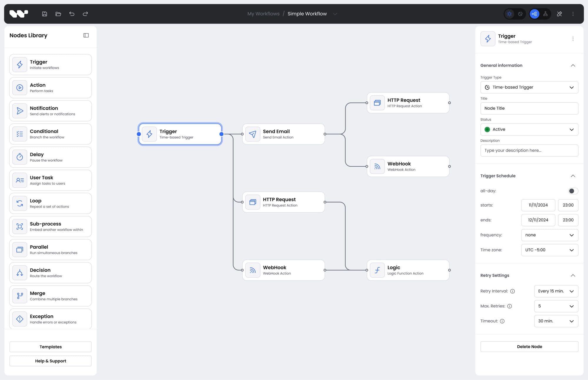
Task: Expand the frequency dropdown
Action: click(549, 235)
